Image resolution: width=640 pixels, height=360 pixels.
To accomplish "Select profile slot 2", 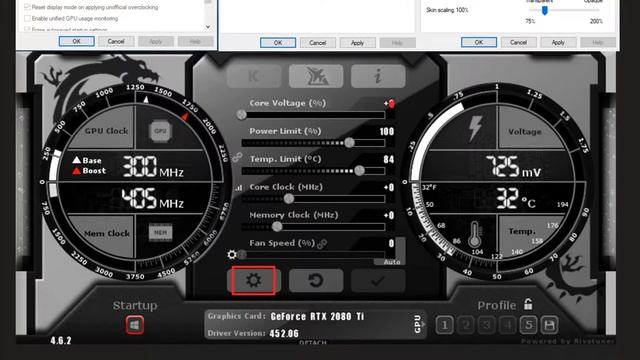I will (466, 325).
